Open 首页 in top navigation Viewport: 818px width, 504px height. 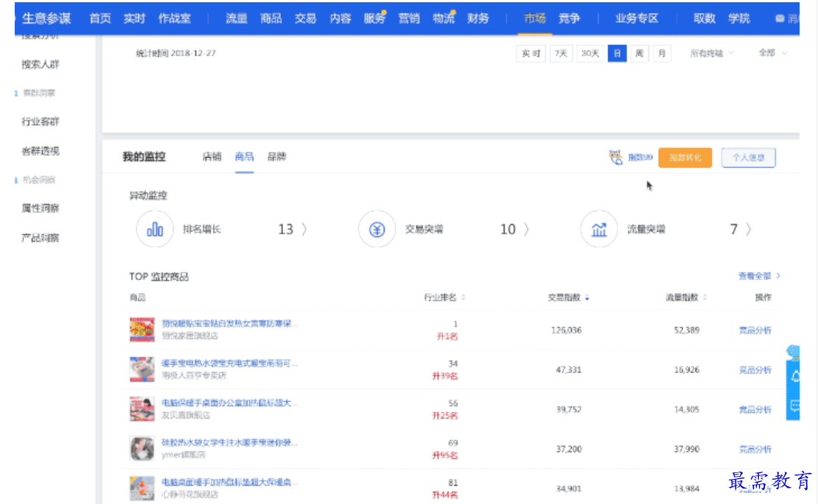click(x=100, y=18)
